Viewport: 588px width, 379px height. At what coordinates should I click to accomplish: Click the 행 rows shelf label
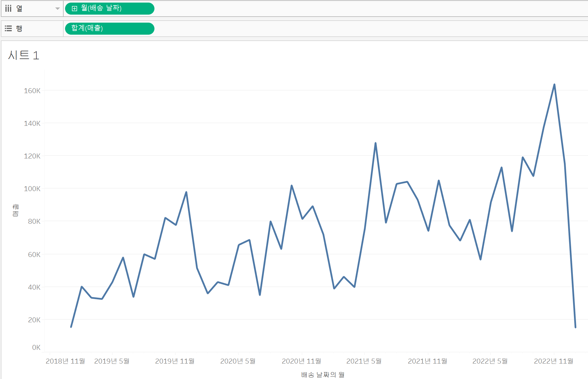click(19, 28)
